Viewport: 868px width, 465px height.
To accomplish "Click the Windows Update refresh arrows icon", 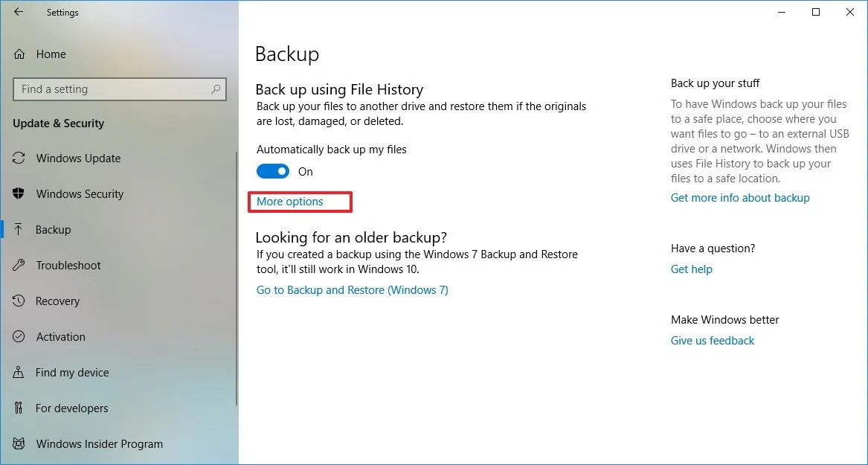I will (x=19, y=158).
